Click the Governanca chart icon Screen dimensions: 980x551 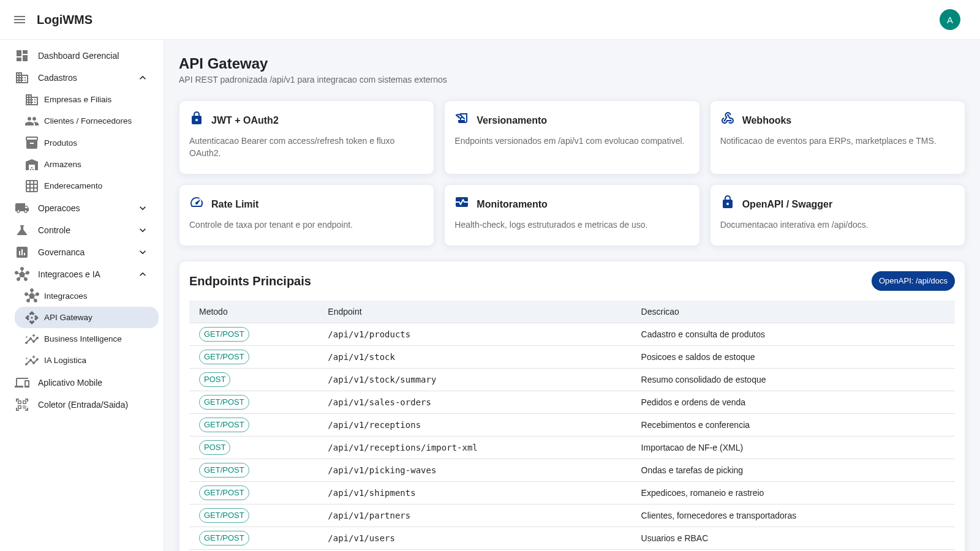[x=22, y=252]
